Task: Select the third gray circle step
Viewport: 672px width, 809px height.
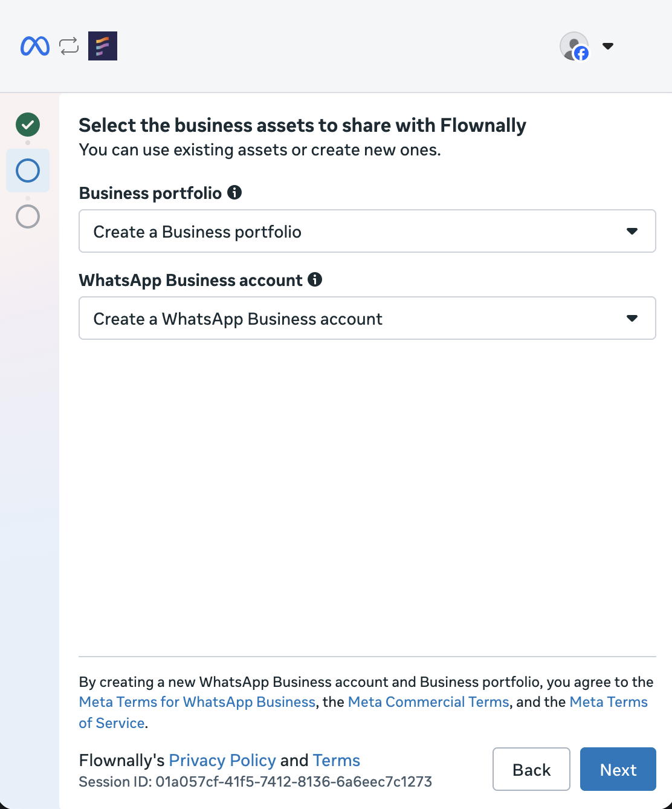Action: [28, 216]
